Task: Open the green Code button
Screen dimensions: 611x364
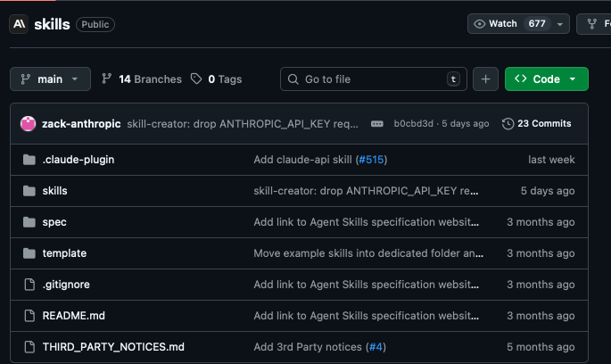Action: click(546, 79)
